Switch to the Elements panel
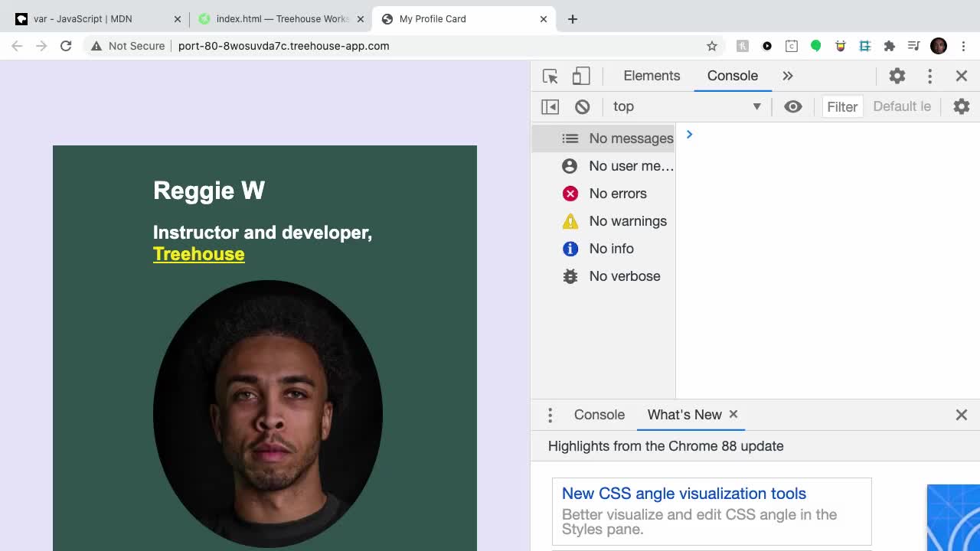The width and height of the screenshot is (980, 551). (651, 76)
